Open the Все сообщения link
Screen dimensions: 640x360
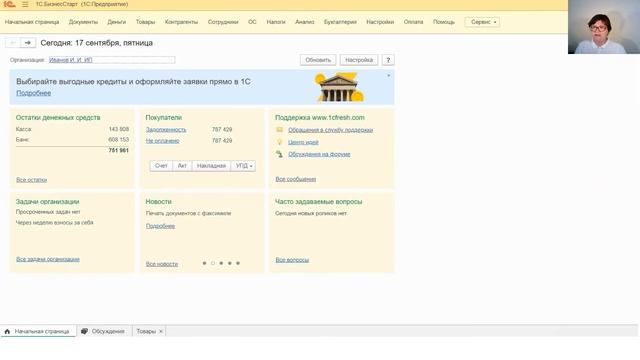[x=296, y=179]
